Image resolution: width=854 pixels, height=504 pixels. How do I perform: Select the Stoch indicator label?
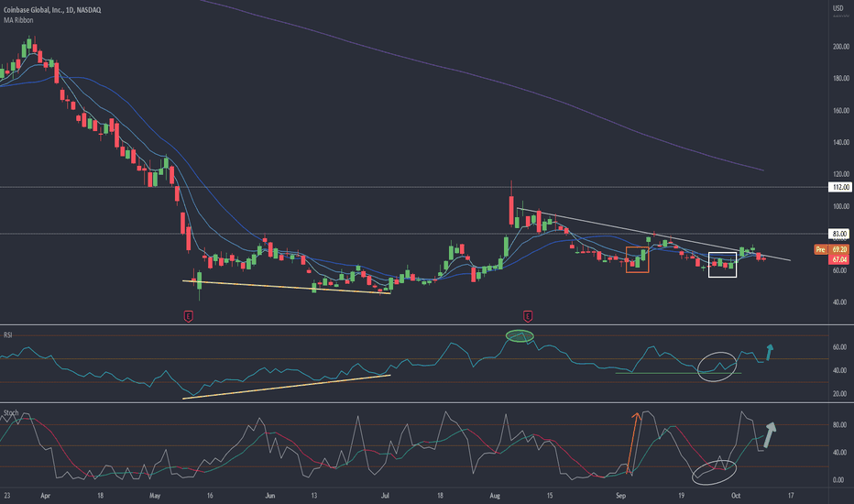tap(11, 412)
